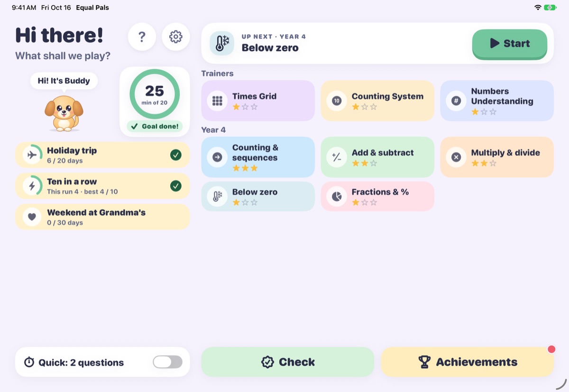Open settings with the gear icon
569x392 pixels.
[176, 37]
